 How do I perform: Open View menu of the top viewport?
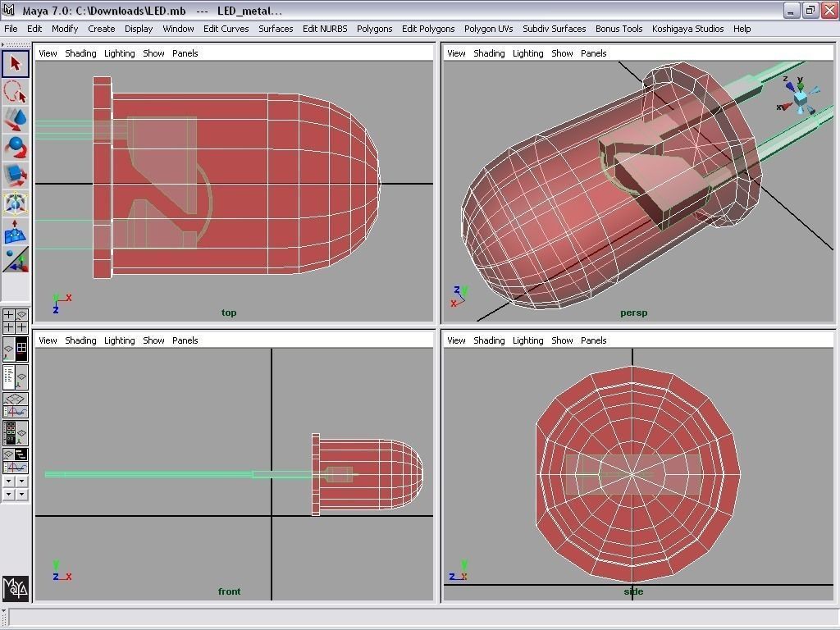click(48, 53)
